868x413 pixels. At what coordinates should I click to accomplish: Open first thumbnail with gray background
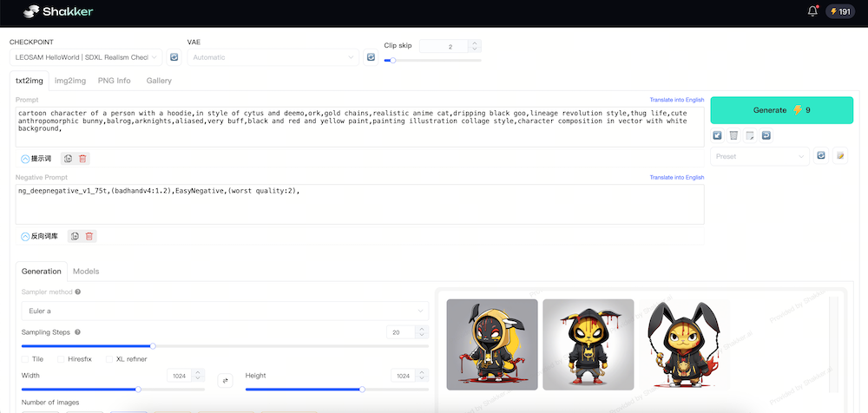tap(492, 344)
